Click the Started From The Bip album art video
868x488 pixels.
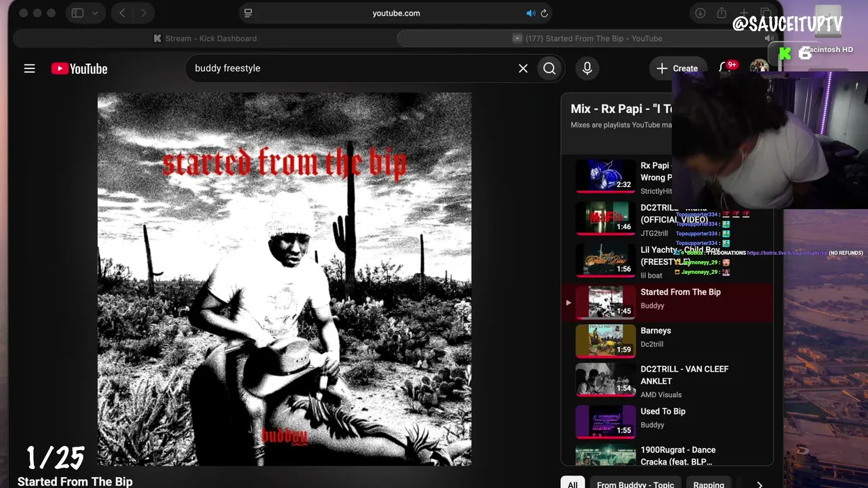[x=284, y=279]
